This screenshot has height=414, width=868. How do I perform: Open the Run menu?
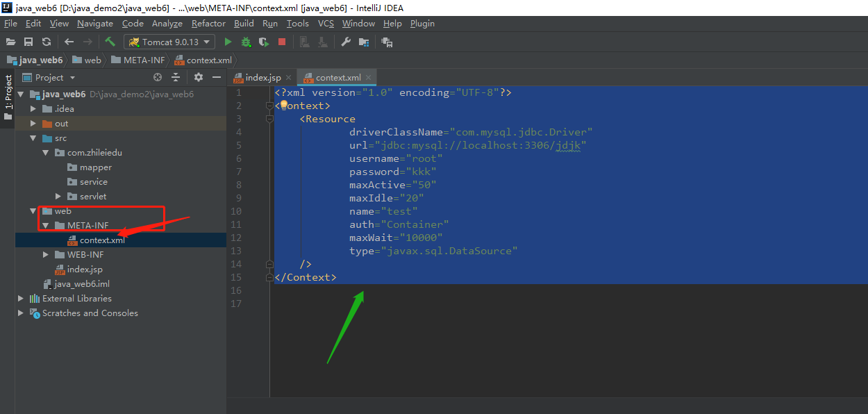coord(270,23)
